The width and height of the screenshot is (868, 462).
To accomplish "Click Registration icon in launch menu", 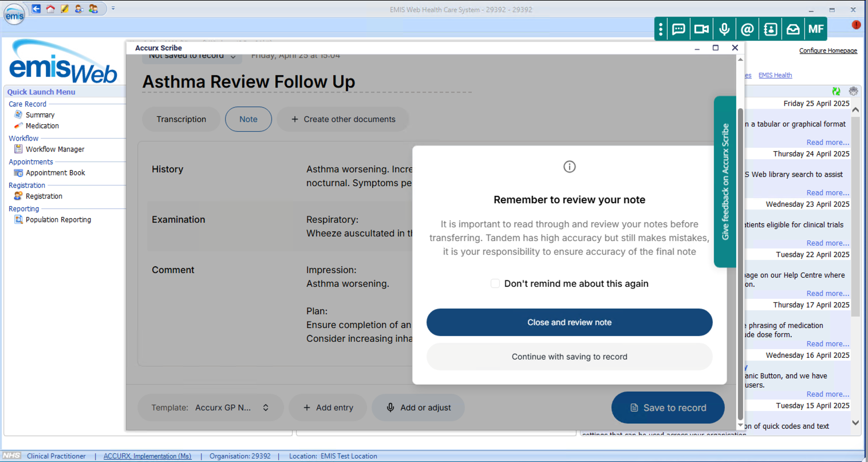I will 18,196.
